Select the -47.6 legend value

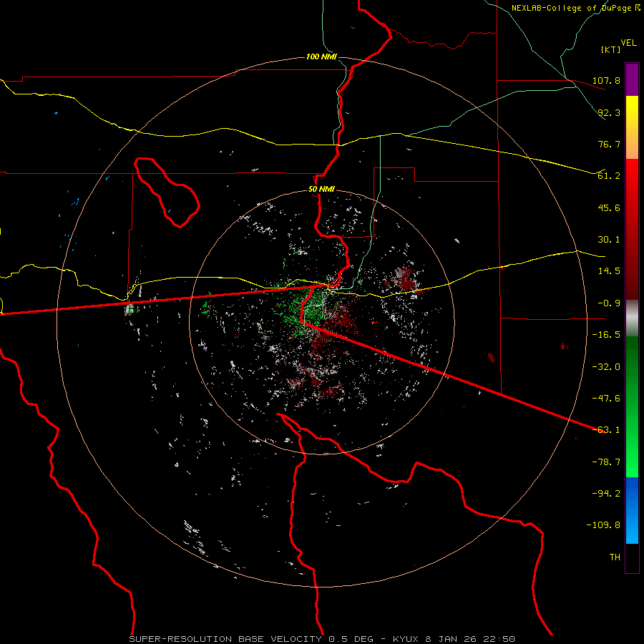coord(606,399)
